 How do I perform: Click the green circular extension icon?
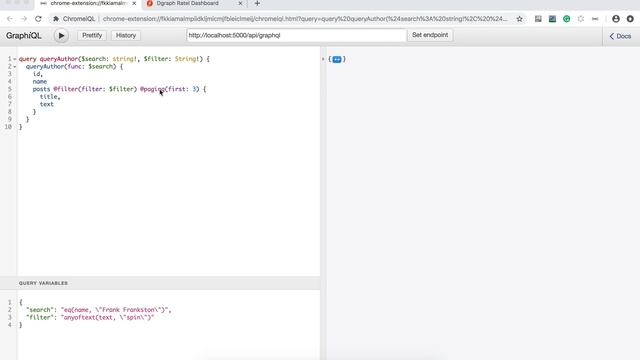click(567, 19)
